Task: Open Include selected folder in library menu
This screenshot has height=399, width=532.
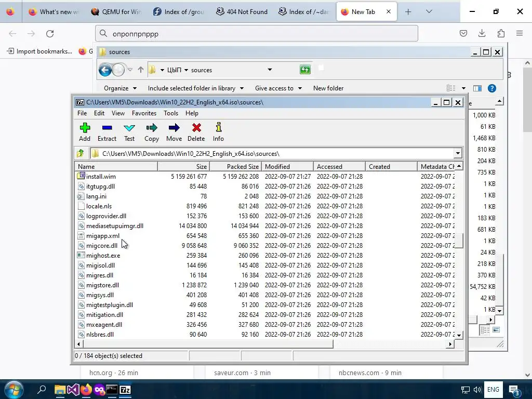Action: (x=196, y=88)
